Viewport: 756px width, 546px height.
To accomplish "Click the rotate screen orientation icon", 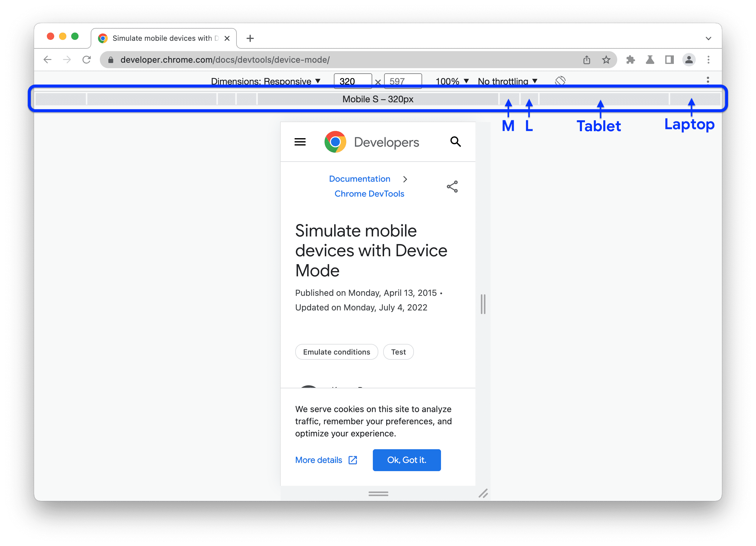I will click(x=560, y=80).
